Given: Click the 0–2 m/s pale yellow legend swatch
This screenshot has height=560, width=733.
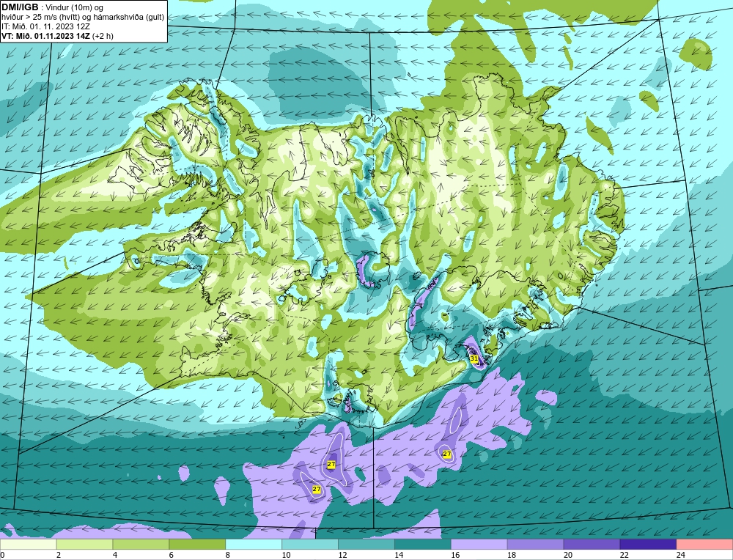Looking at the screenshot, I should (x=28, y=545).
